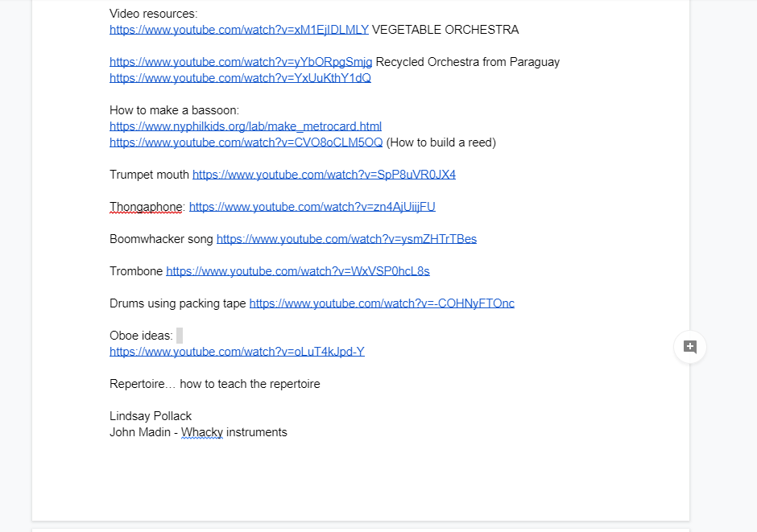Open the 'How to build a reed' video link
The height and width of the screenshot is (532, 757).
pos(246,142)
